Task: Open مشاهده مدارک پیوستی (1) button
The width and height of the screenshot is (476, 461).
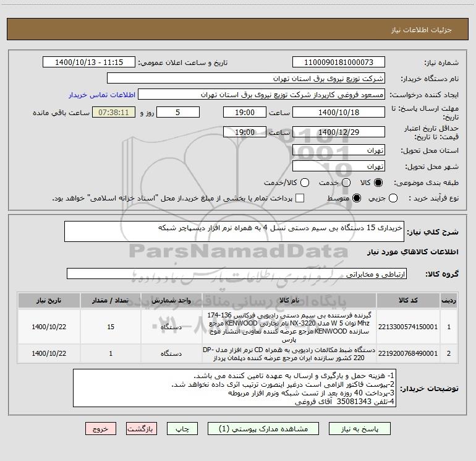Action: pyautogui.click(x=263, y=429)
